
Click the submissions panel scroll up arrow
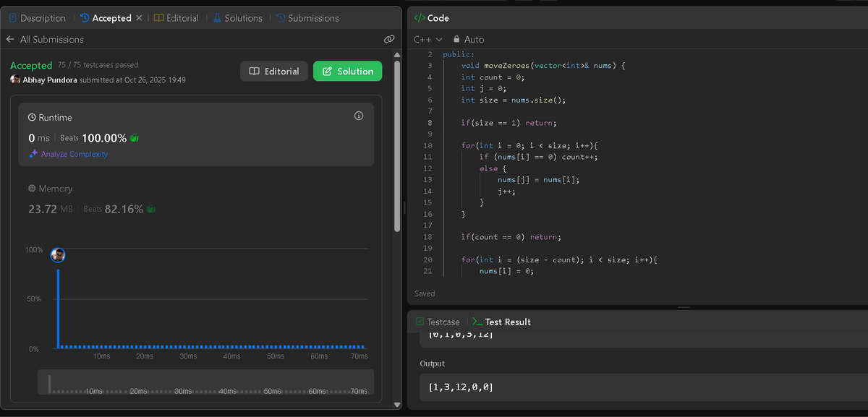[x=397, y=55]
